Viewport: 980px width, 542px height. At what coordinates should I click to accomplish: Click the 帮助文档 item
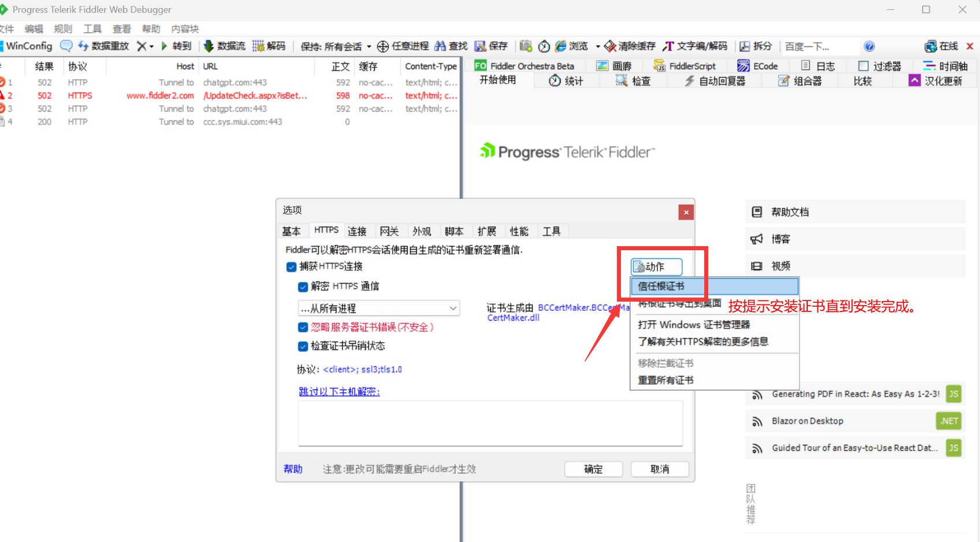click(x=855, y=212)
